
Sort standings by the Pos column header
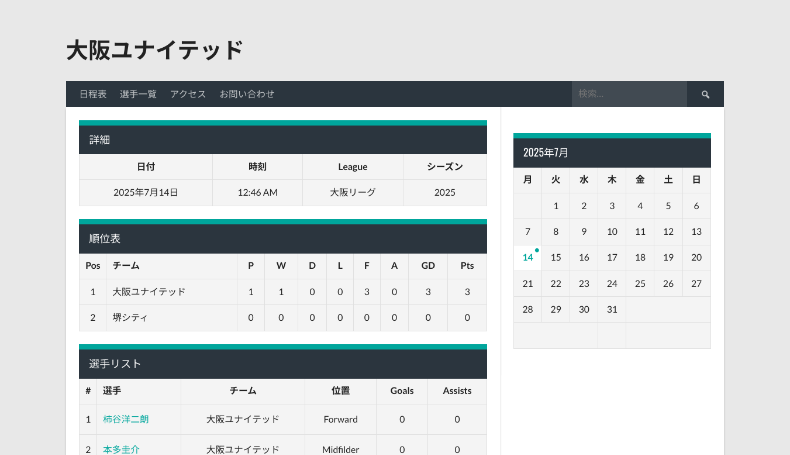click(93, 266)
